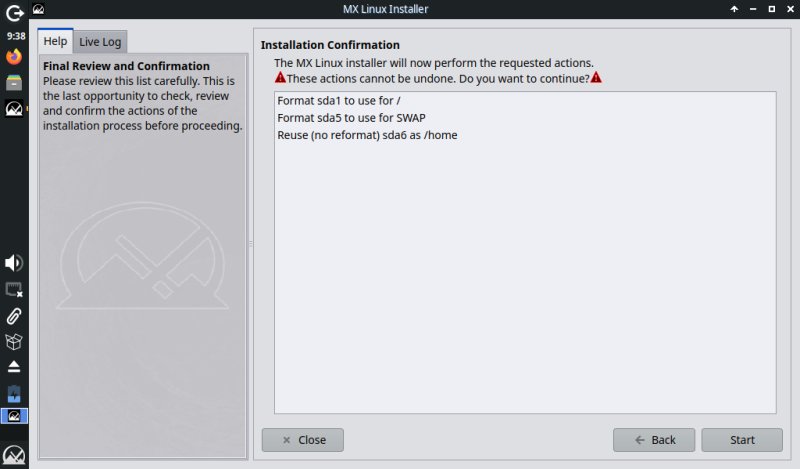Open the MX start menu logo
The image size is (800, 469).
coord(14,455)
